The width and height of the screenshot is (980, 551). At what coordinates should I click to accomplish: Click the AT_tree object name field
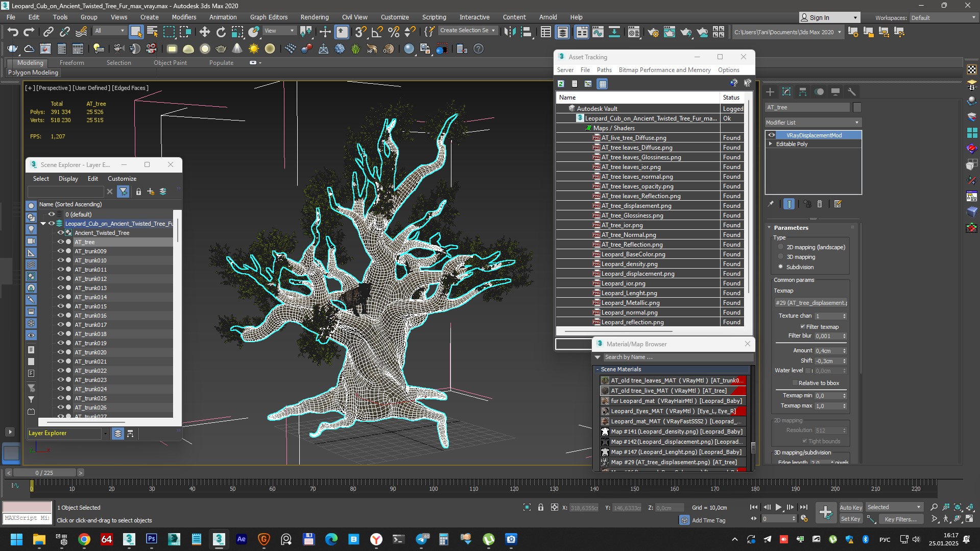click(807, 107)
